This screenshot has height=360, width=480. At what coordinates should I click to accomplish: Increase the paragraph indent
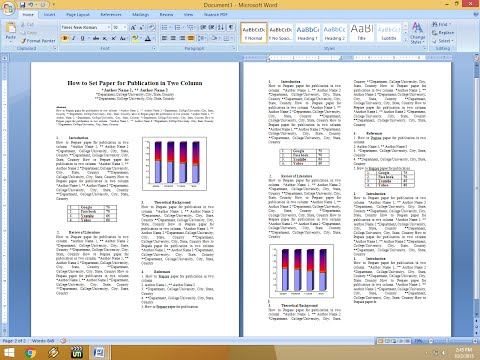212,27
